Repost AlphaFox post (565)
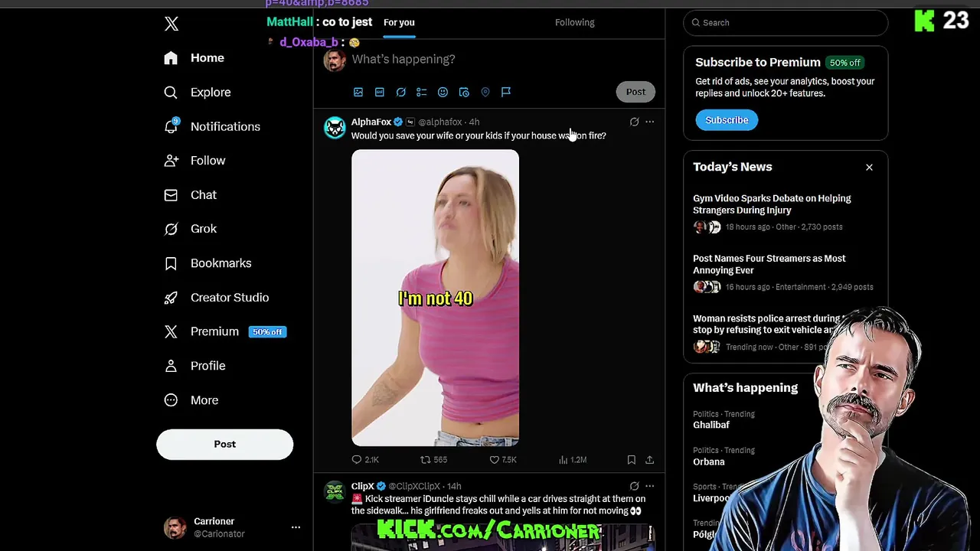980x551 pixels. point(433,460)
